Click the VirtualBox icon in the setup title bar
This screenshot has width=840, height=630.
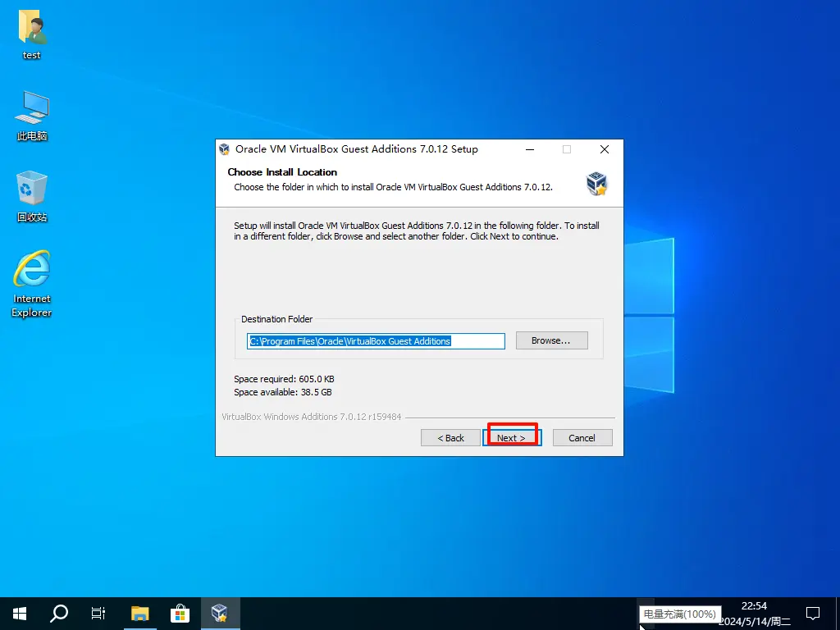[x=225, y=149]
